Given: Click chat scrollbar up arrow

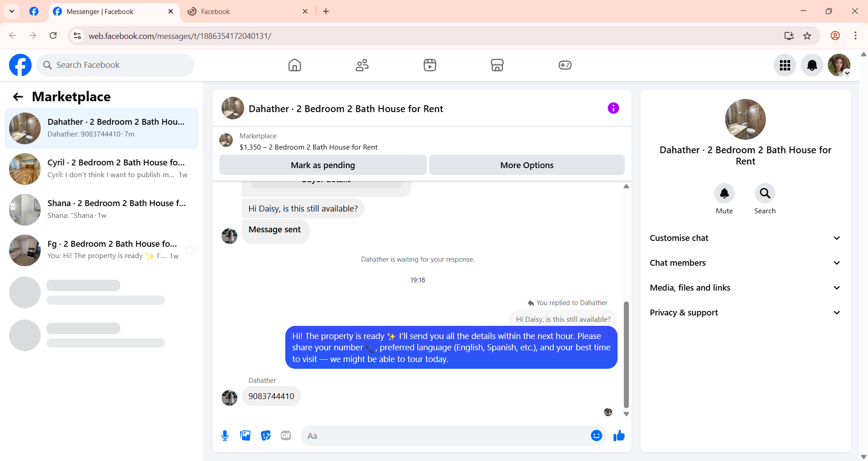Looking at the screenshot, I should coord(626,186).
